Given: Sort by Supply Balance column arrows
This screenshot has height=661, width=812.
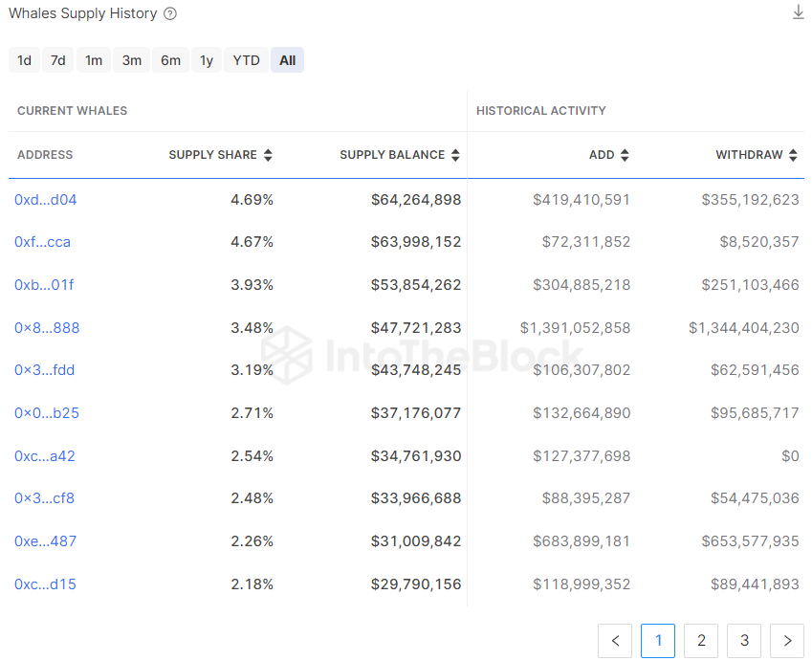Looking at the screenshot, I should (456, 155).
